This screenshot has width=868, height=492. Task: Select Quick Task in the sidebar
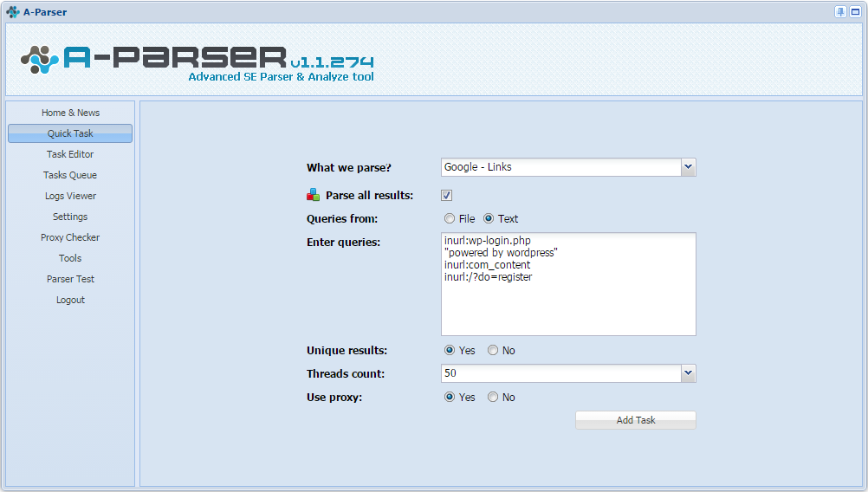pyautogui.click(x=70, y=133)
